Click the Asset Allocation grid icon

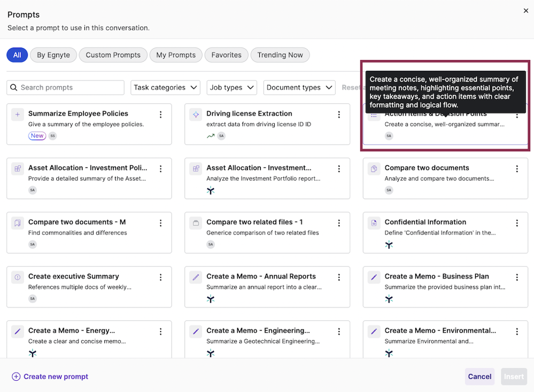[17, 168]
